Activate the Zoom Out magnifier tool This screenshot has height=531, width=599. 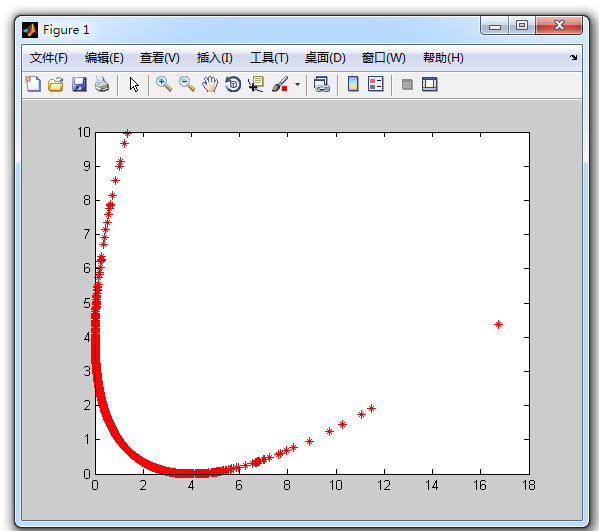(187, 84)
